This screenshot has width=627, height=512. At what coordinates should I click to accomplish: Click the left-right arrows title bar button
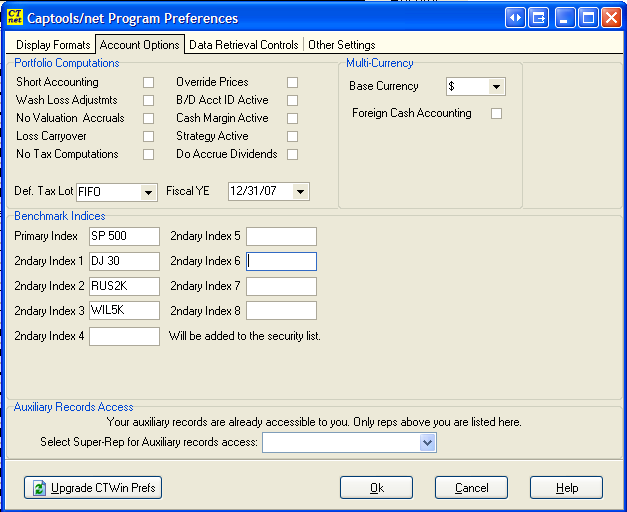tap(516, 18)
